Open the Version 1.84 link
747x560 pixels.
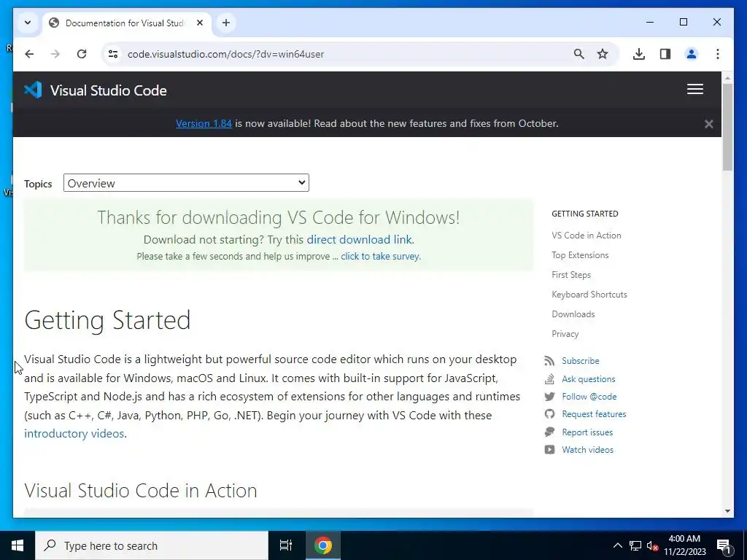pos(204,123)
